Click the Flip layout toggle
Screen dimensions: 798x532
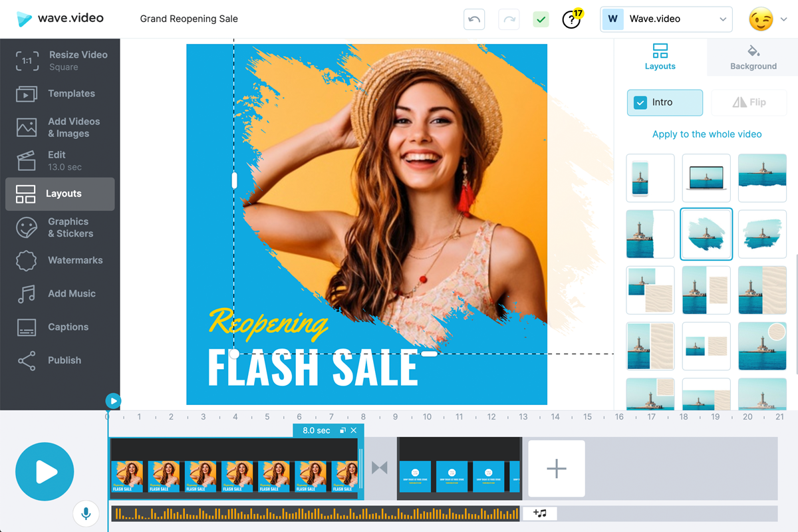click(x=749, y=102)
